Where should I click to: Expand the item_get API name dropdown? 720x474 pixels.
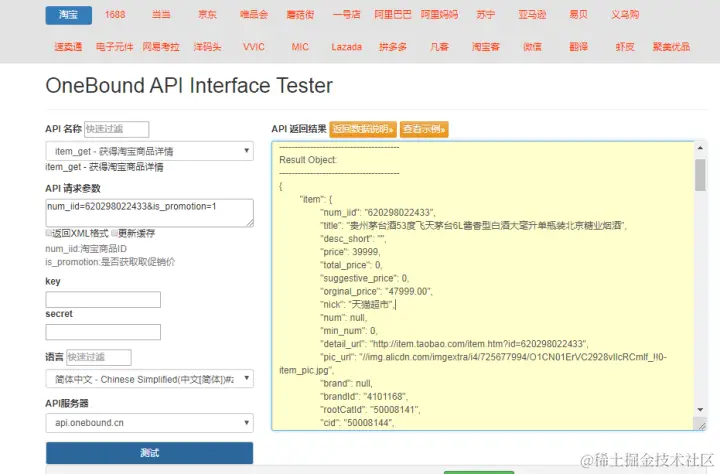pyautogui.click(x=149, y=151)
